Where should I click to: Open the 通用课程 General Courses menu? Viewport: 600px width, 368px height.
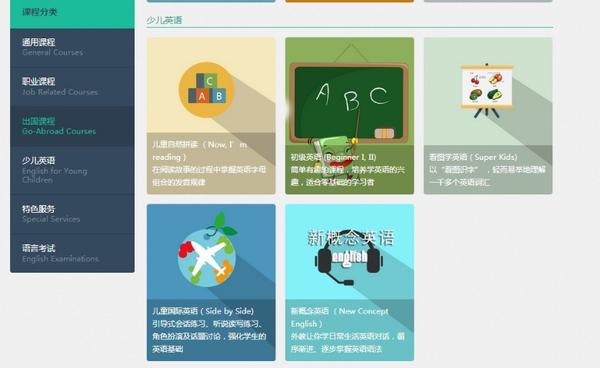pyautogui.click(x=72, y=47)
